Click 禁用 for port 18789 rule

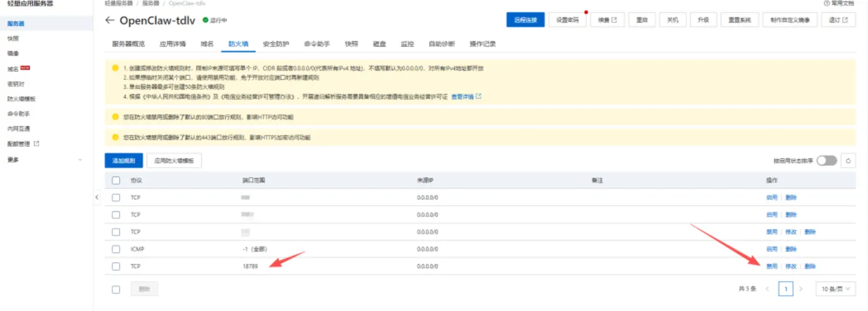pos(771,266)
